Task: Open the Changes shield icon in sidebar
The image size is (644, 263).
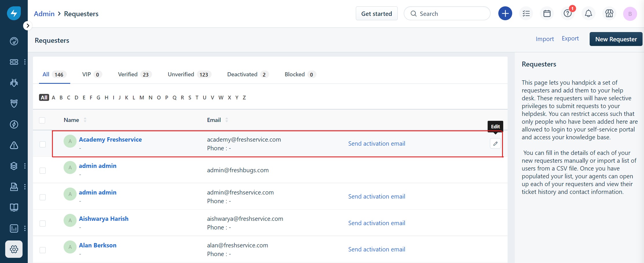Action: [14, 103]
